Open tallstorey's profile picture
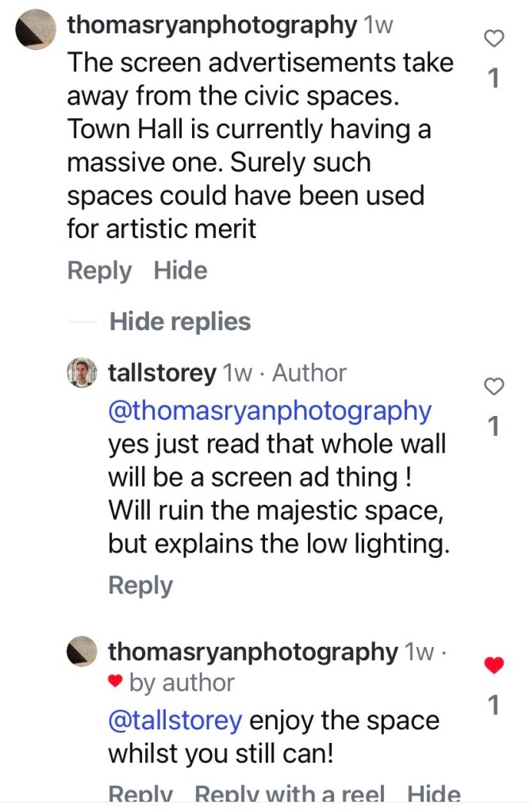This screenshot has width=530, height=812. tap(81, 373)
